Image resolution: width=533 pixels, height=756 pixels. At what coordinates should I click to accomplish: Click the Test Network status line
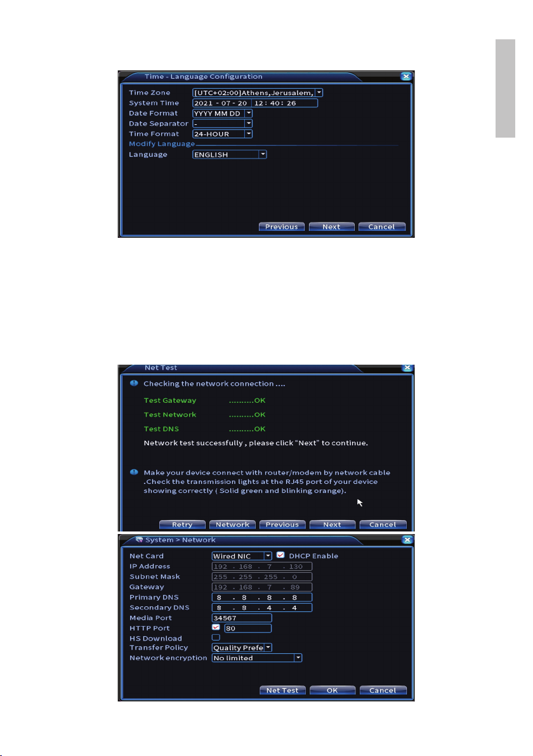pos(204,415)
